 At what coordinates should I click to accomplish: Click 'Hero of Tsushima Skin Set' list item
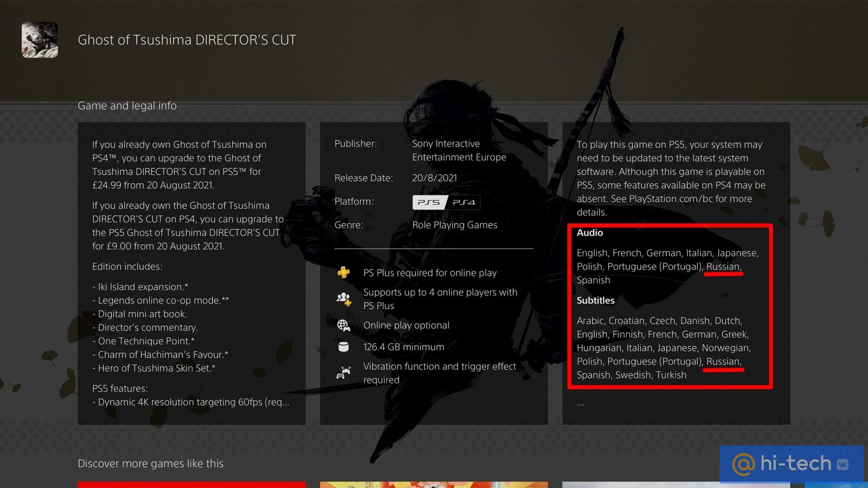click(154, 368)
